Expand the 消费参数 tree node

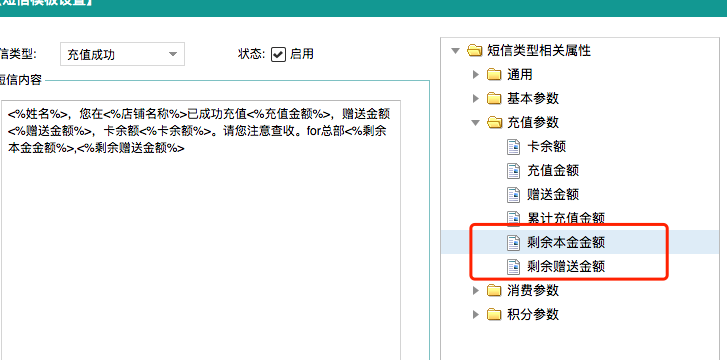pos(476,290)
